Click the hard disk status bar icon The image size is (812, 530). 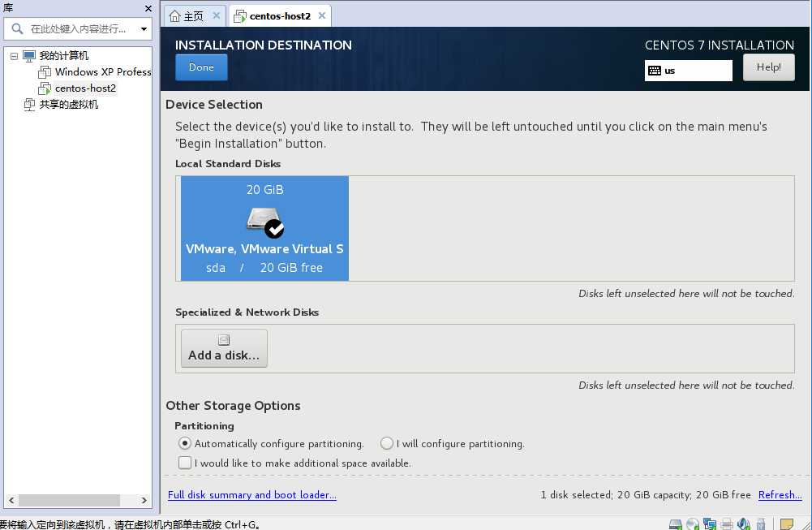[675, 524]
